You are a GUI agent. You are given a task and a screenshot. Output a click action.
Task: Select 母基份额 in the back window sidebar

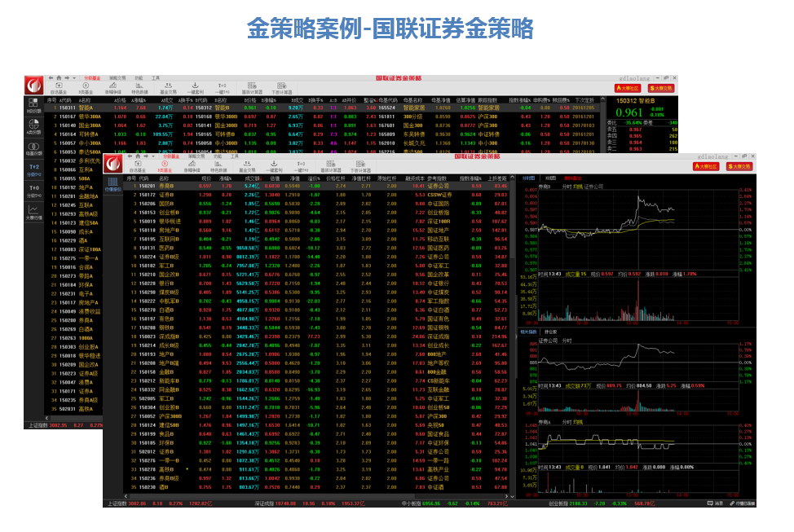point(34,149)
